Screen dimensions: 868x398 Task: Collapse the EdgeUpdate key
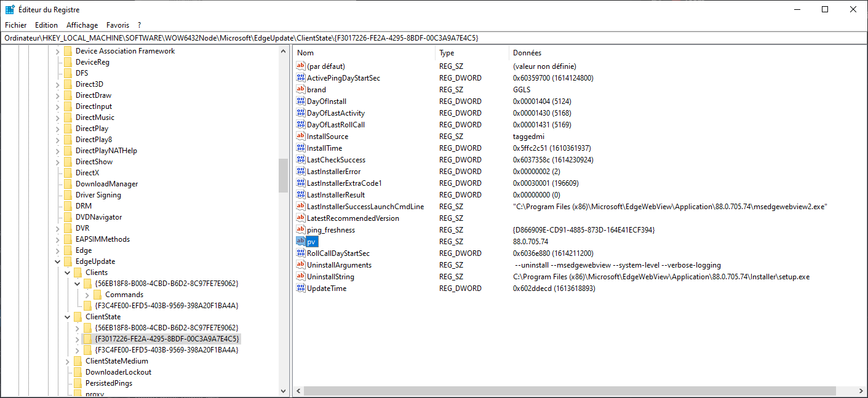[58, 261]
